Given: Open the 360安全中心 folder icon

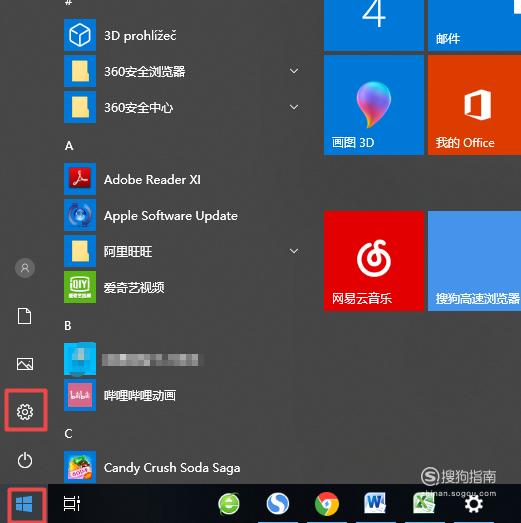Looking at the screenshot, I should [80, 107].
